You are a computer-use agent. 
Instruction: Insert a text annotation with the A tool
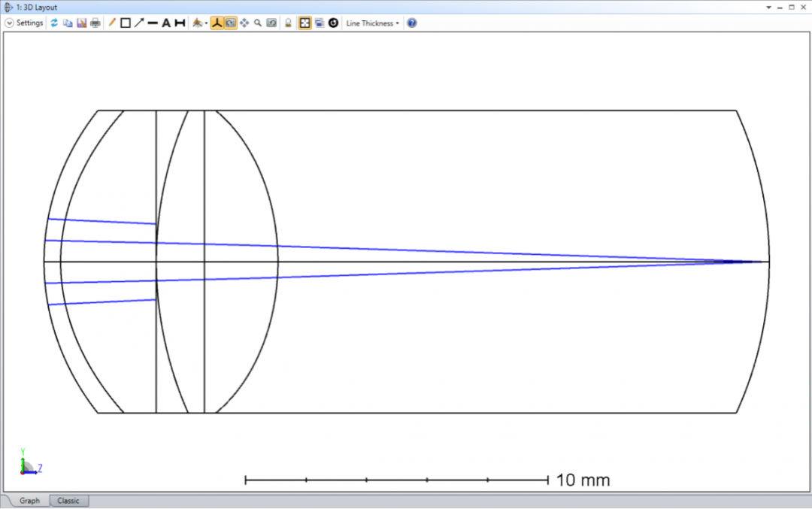(x=165, y=23)
